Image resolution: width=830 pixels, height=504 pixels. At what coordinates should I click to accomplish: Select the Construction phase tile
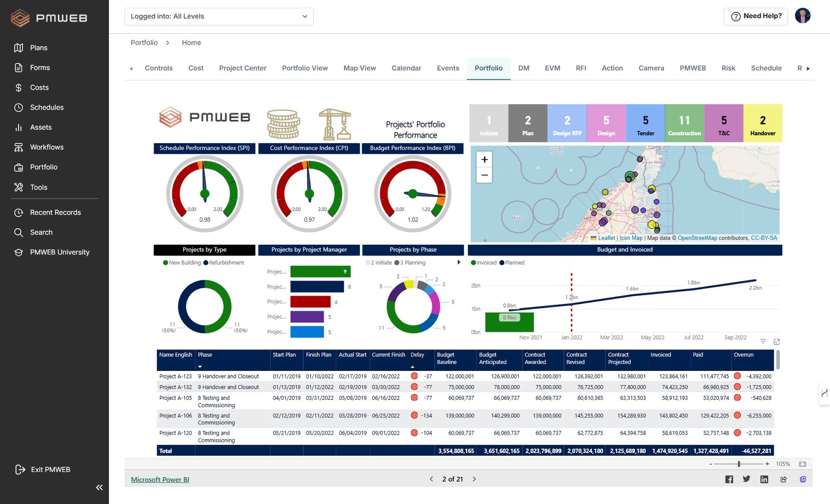click(x=684, y=123)
